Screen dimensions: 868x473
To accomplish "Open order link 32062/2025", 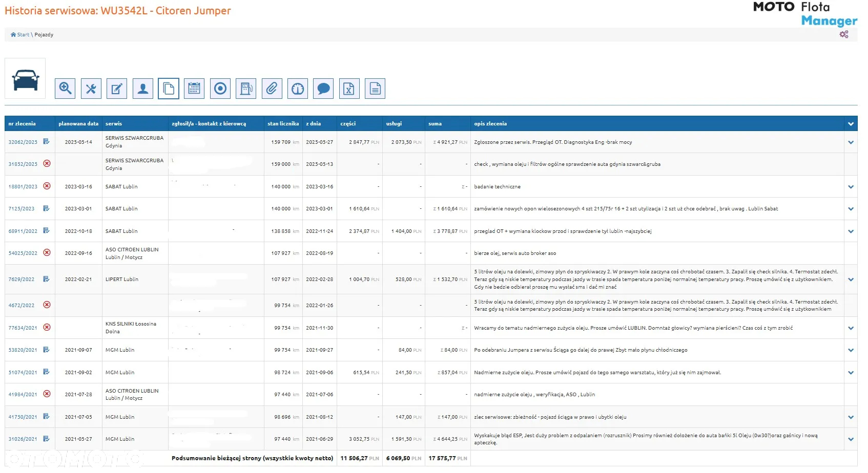I will pos(23,142).
